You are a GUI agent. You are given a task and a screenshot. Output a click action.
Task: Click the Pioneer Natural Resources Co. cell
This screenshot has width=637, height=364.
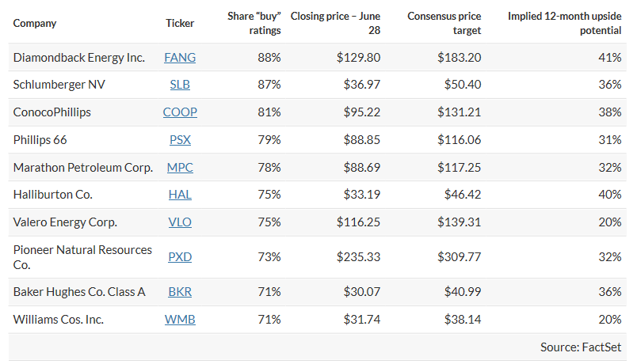[82, 257]
